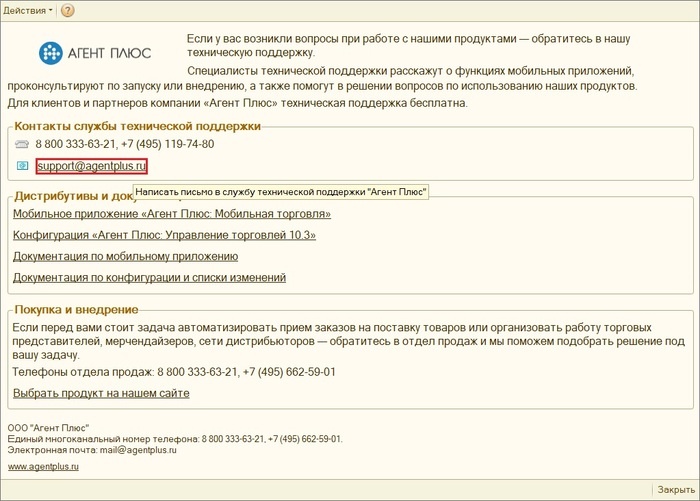Open Конфигурация «Агент Плюс: Управление торговлей 10.3» link

[x=164, y=235]
